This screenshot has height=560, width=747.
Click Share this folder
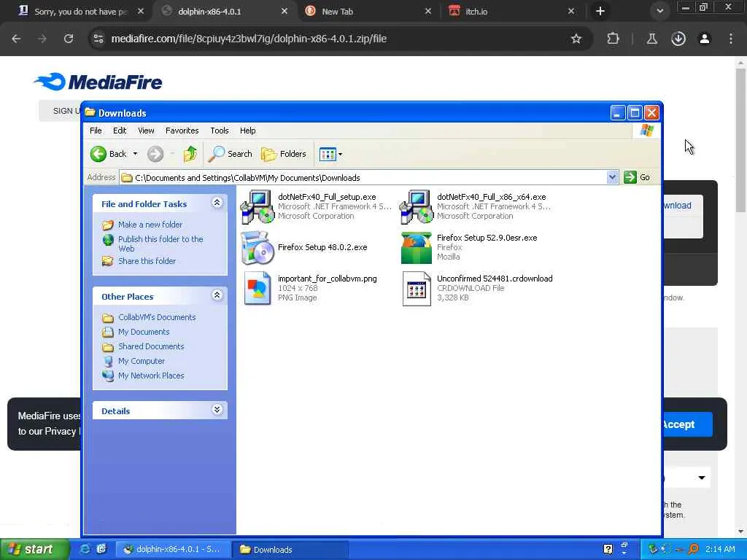coord(147,261)
